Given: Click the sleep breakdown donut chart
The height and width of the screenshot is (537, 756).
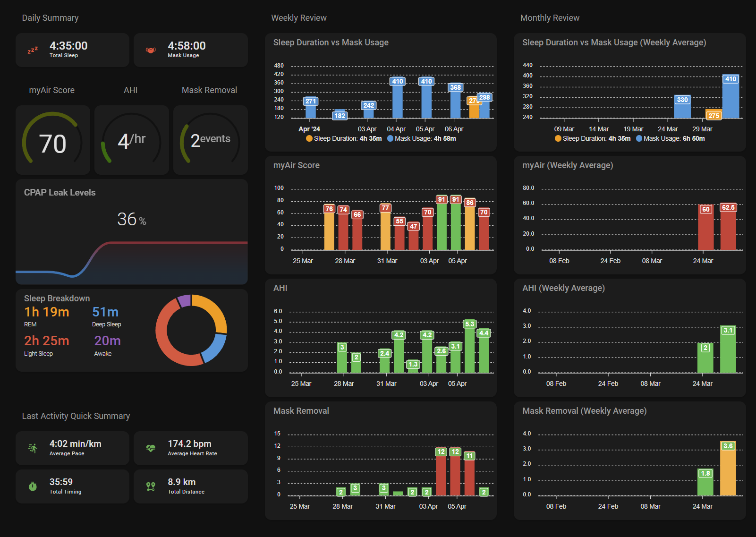Looking at the screenshot, I should [x=191, y=330].
